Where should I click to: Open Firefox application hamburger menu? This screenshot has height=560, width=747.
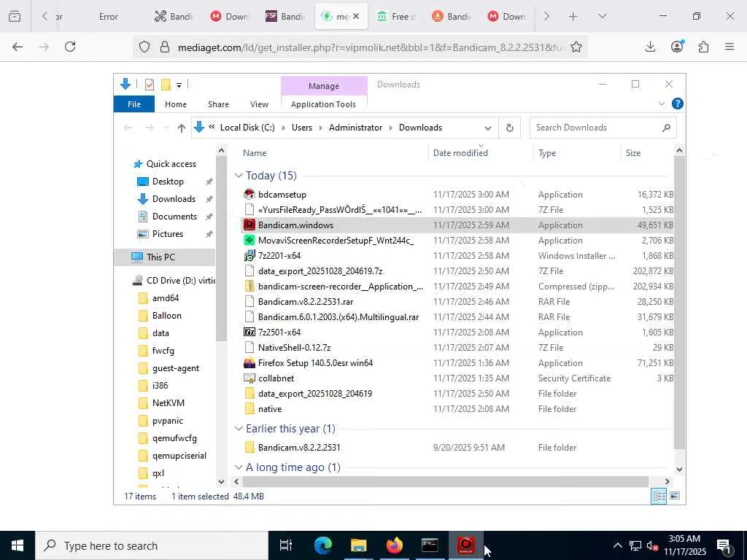[x=729, y=47]
